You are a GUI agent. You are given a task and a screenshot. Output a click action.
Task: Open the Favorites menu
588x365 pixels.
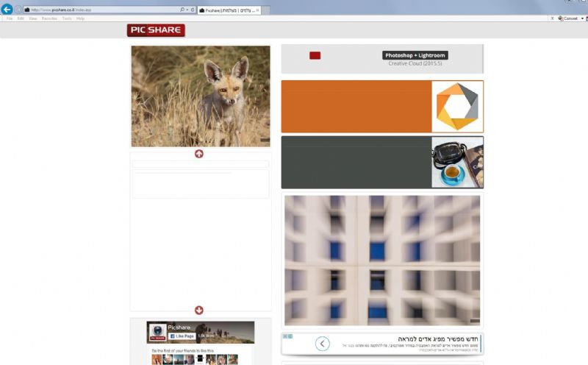tap(49, 18)
